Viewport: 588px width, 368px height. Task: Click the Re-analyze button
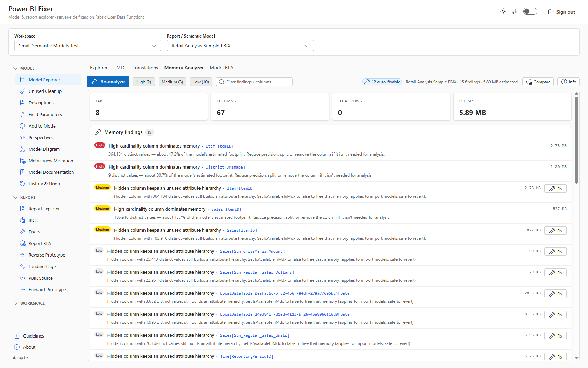108,82
